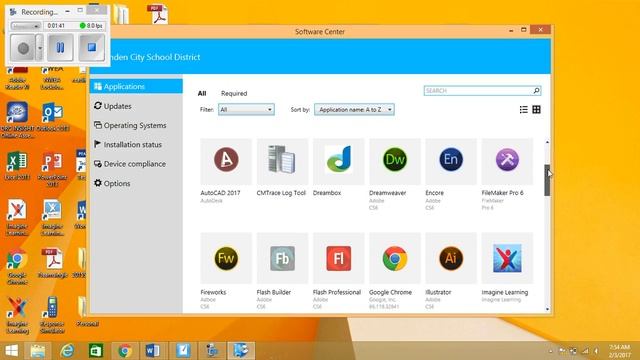Click the application list scrollbar thumb
Image resolution: width=640 pixels, height=360 pixels.
point(547,180)
